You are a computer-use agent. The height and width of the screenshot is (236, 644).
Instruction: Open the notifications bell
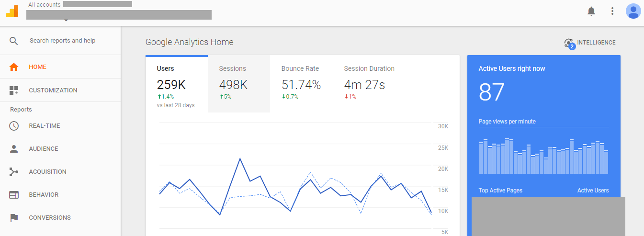(x=591, y=11)
